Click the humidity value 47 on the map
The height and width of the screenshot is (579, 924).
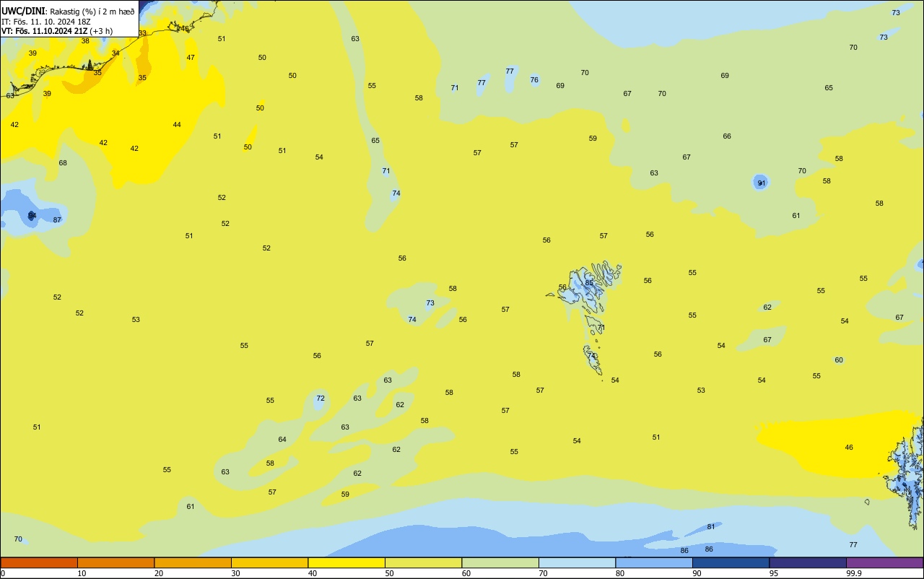click(191, 57)
